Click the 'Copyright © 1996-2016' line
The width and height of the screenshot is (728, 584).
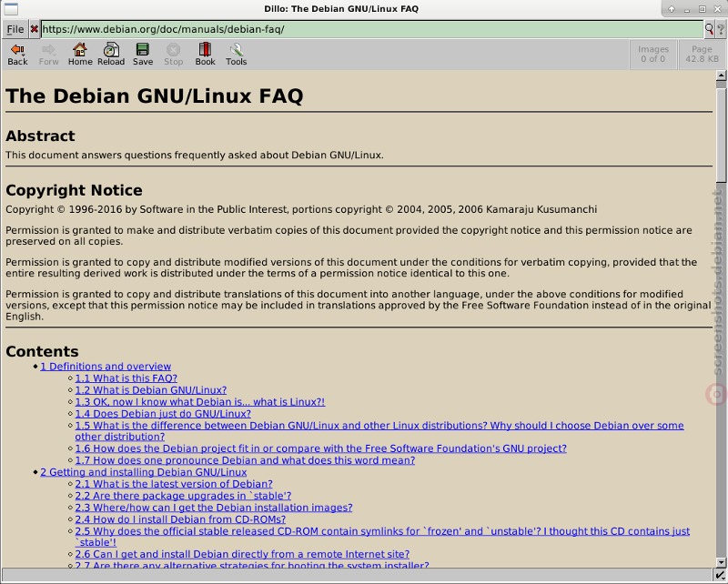[301, 209]
